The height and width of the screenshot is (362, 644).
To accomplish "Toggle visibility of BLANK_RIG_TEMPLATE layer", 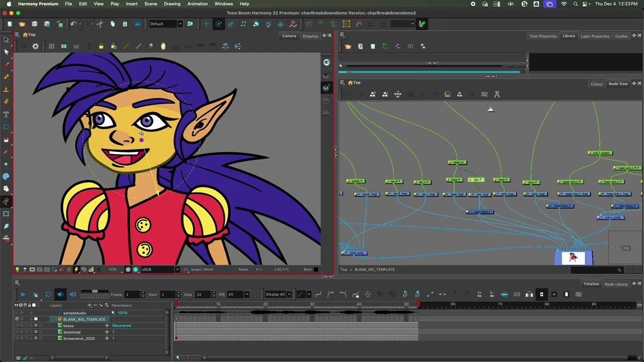I will click(x=17, y=319).
